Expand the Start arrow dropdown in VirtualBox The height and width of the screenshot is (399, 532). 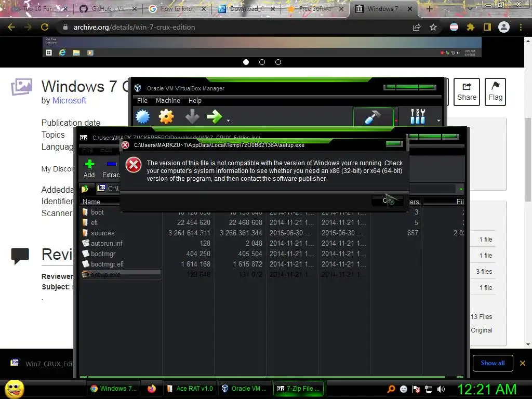[x=229, y=121]
